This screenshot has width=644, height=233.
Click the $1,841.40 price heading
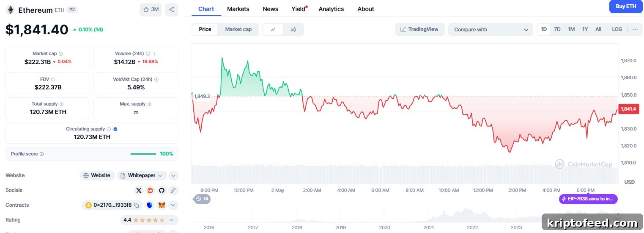point(37,30)
